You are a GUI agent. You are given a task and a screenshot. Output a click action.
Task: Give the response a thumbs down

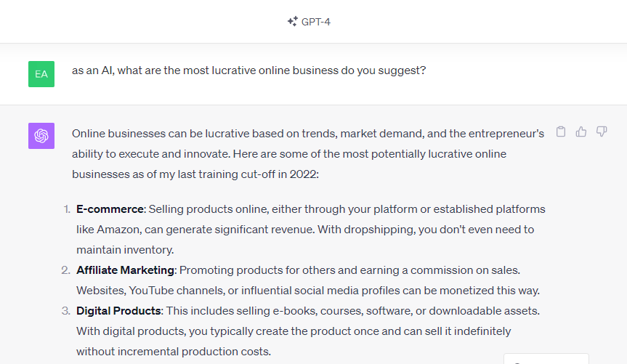point(602,132)
